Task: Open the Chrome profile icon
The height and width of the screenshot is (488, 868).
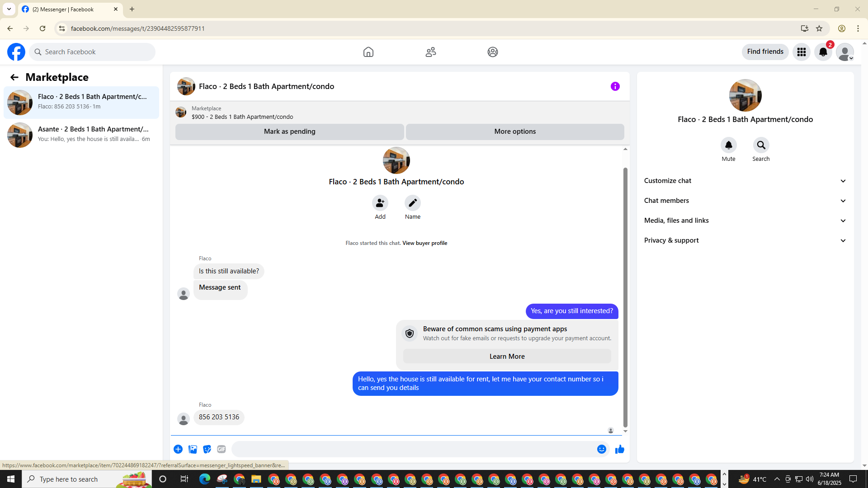Action: click(x=842, y=28)
